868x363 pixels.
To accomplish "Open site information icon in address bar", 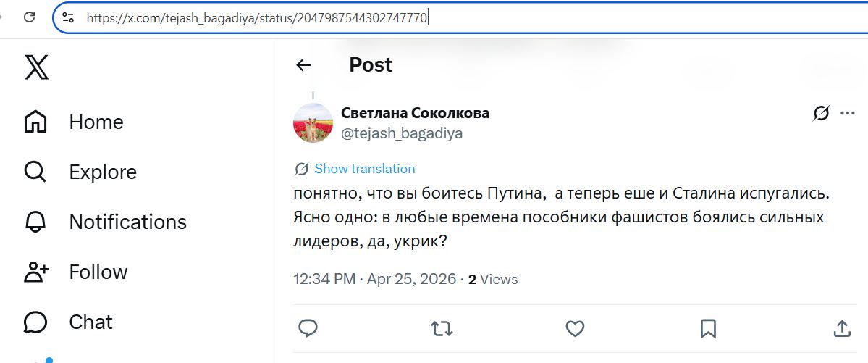I will tap(68, 17).
